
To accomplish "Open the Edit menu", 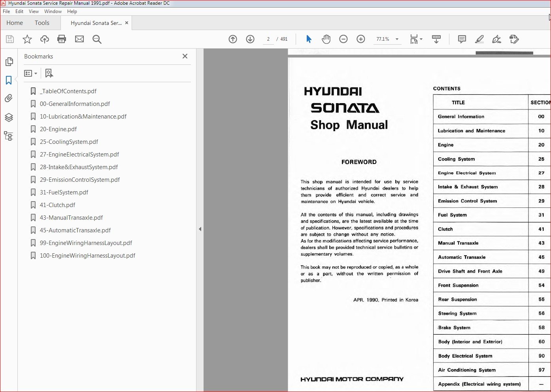I will coord(19,11).
